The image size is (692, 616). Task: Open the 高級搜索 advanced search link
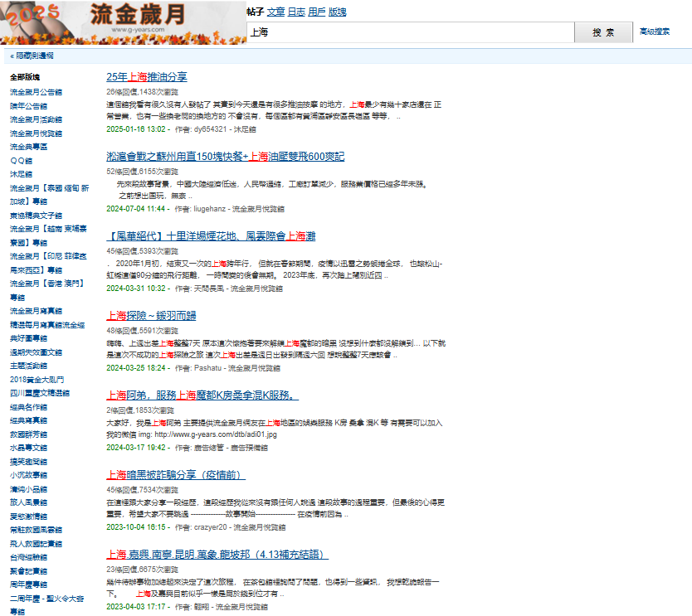coord(655,32)
